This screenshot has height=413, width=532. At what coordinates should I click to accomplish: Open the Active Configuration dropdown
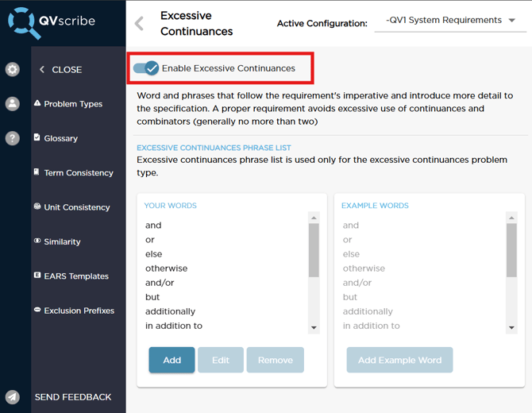(x=450, y=21)
